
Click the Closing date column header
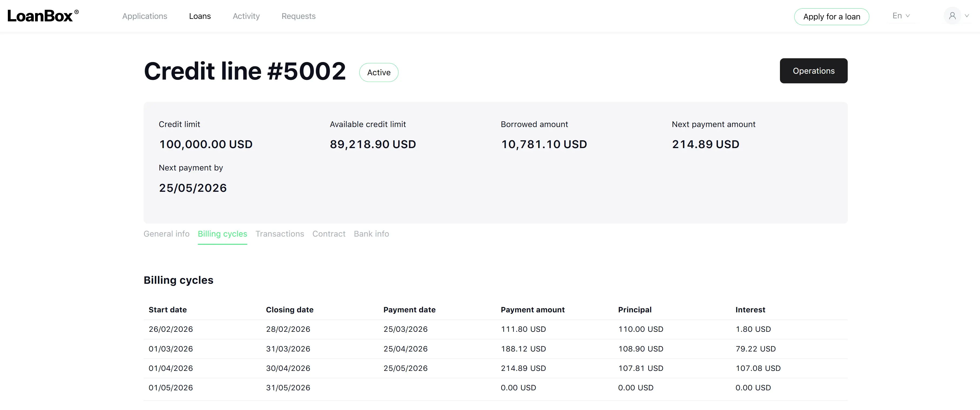point(289,310)
